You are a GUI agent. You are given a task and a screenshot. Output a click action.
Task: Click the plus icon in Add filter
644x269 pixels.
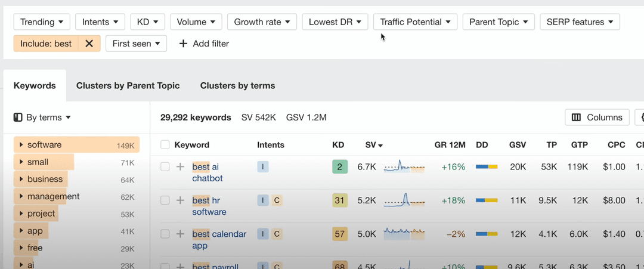pyautogui.click(x=183, y=44)
